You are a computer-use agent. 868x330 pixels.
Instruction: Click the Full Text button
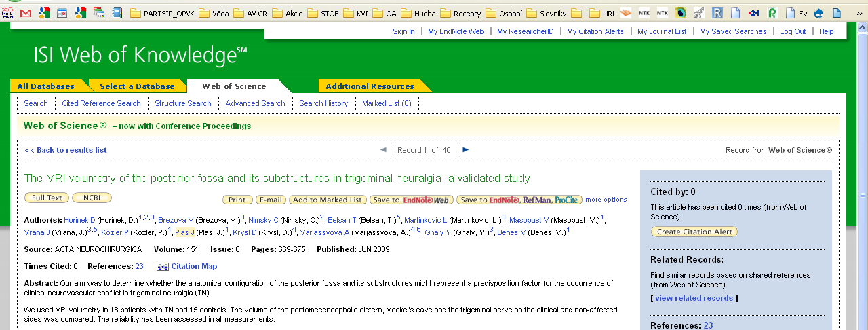pos(47,198)
